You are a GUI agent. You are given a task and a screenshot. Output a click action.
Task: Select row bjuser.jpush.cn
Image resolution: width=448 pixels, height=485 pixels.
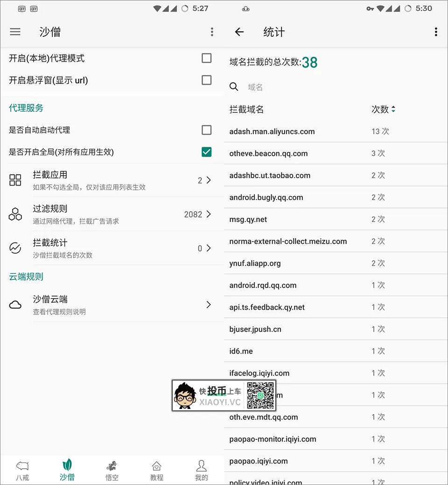[x=336, y=329]
